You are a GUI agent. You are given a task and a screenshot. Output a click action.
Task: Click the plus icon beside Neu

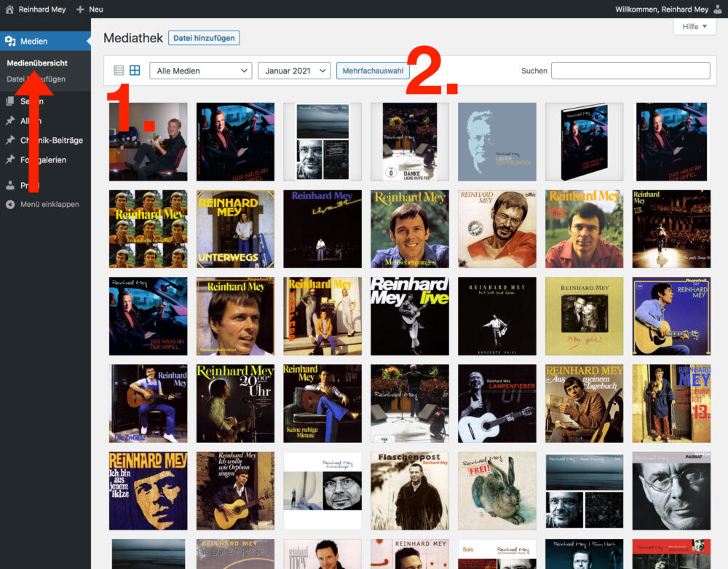[80, 9]
